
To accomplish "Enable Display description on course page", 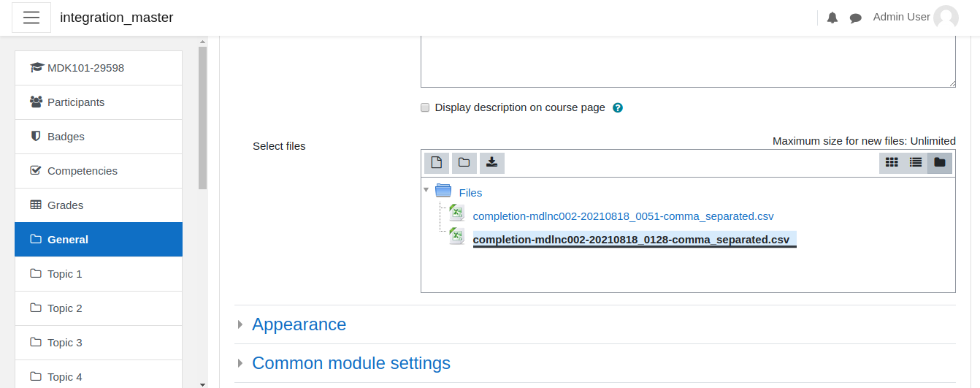I will point(425,107).
